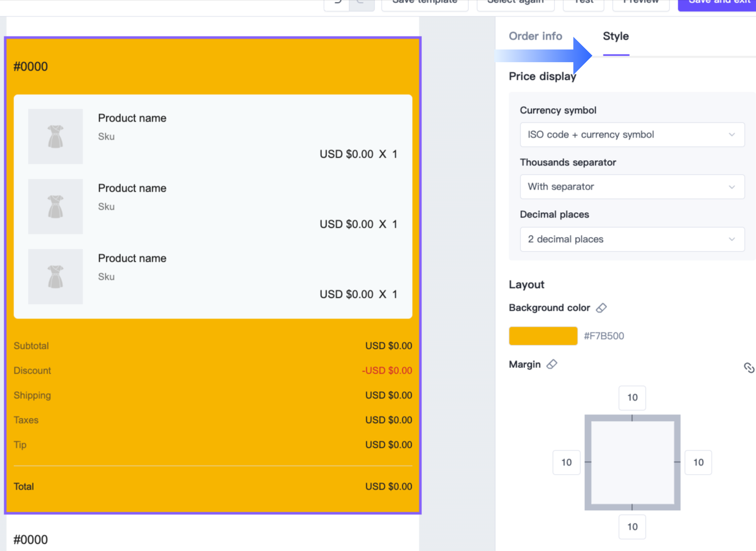
Task: Click the Tip label
Action: point(20,445)
